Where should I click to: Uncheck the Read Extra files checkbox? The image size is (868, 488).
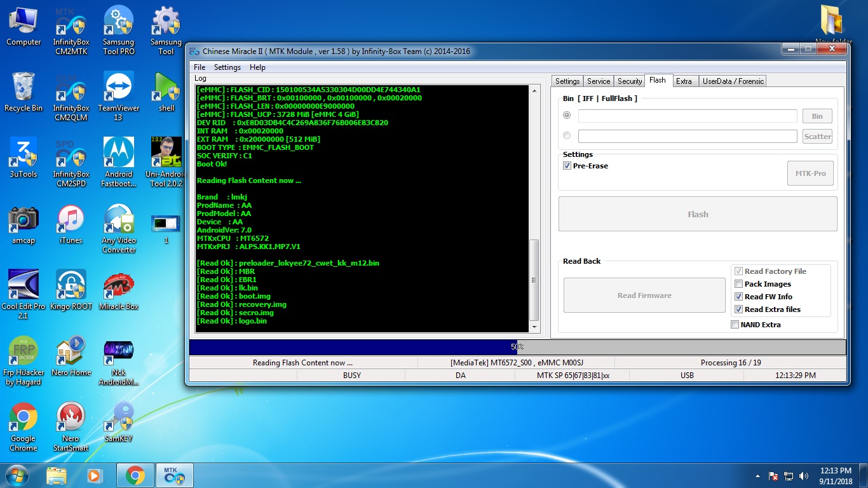[738, 309]
